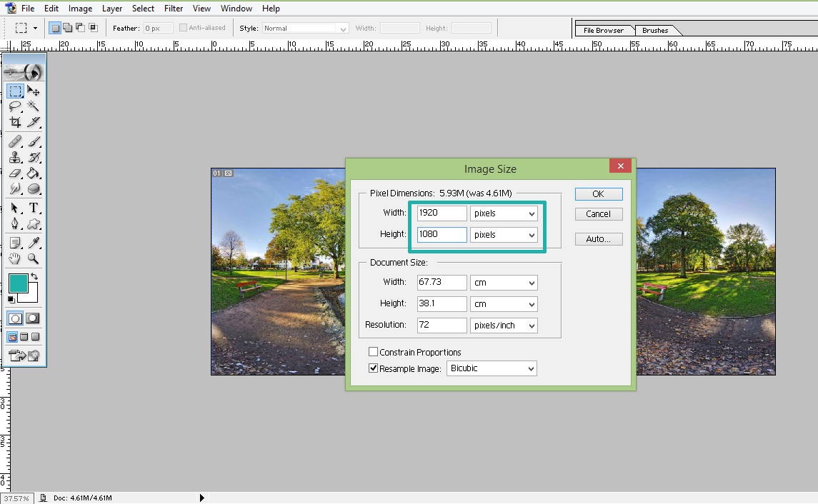The width and height of the screenshot is (818, 504).
Task: Select the Paint Bucket tool
Action: tap(34, 173)
